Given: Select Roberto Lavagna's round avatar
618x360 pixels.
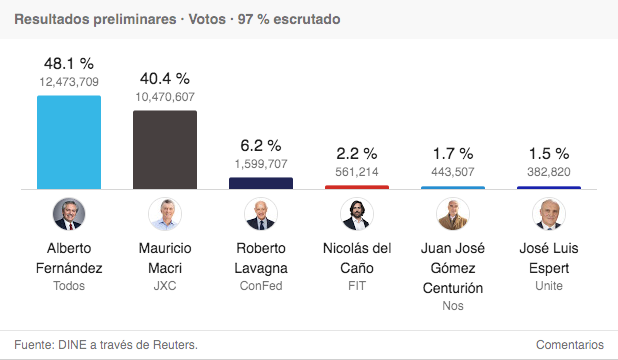Looking at the screenshot, I should (261, 214).
